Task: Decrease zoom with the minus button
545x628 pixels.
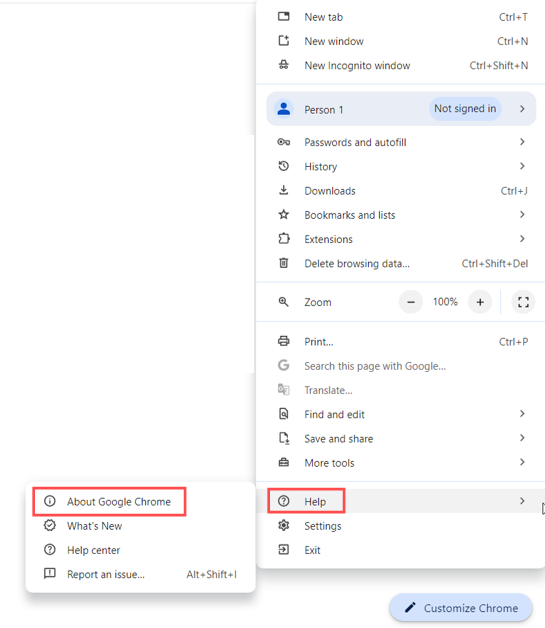Action: point(411,302)
